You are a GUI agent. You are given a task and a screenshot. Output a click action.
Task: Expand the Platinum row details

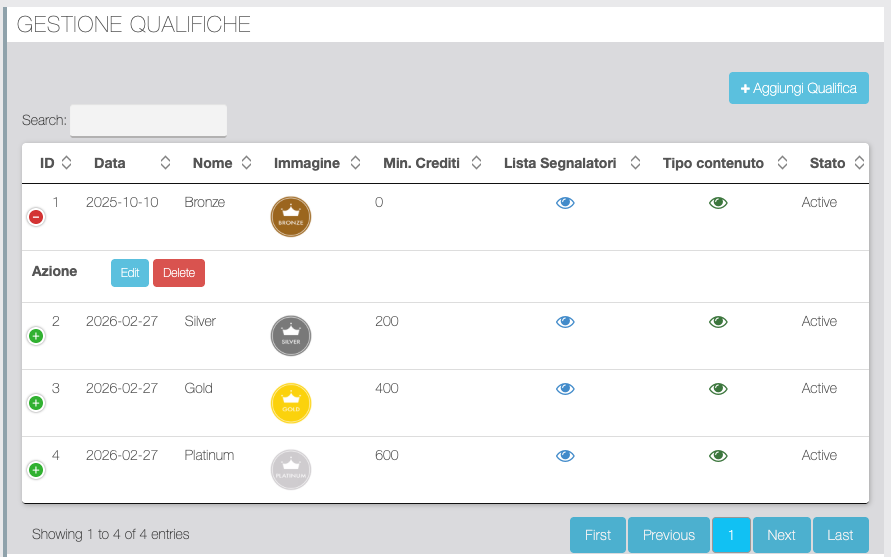36,470
